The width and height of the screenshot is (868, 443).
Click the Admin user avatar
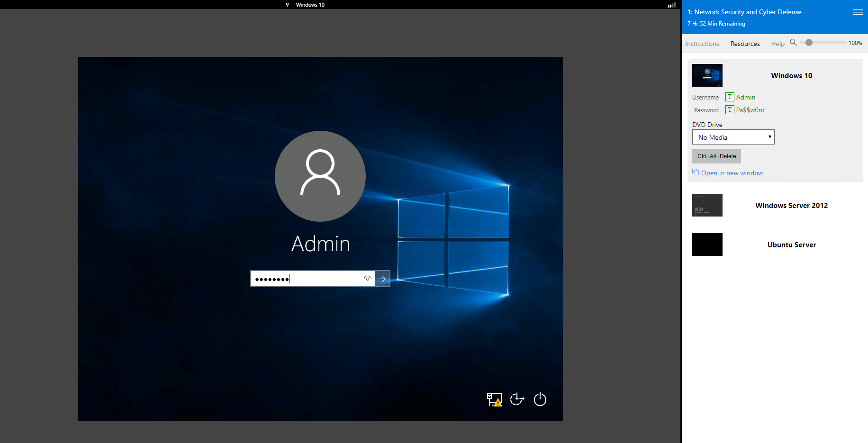click(320, 176)
